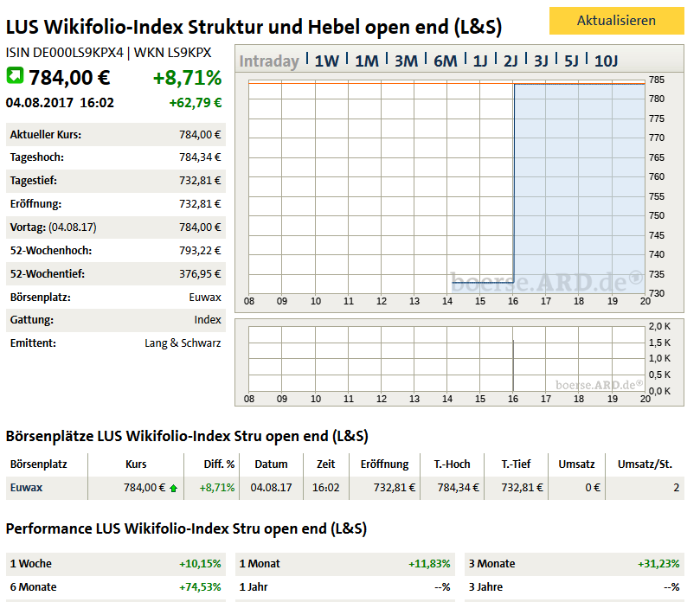700x602 pixels.
Task: Select the 52-Wochenhoch value
Action: click(201, 250)
